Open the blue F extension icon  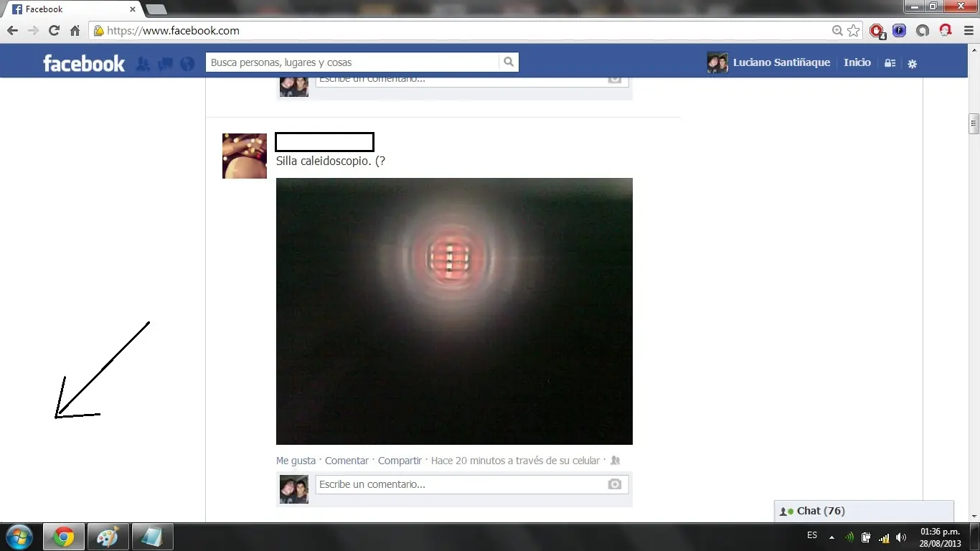point(900,31)
